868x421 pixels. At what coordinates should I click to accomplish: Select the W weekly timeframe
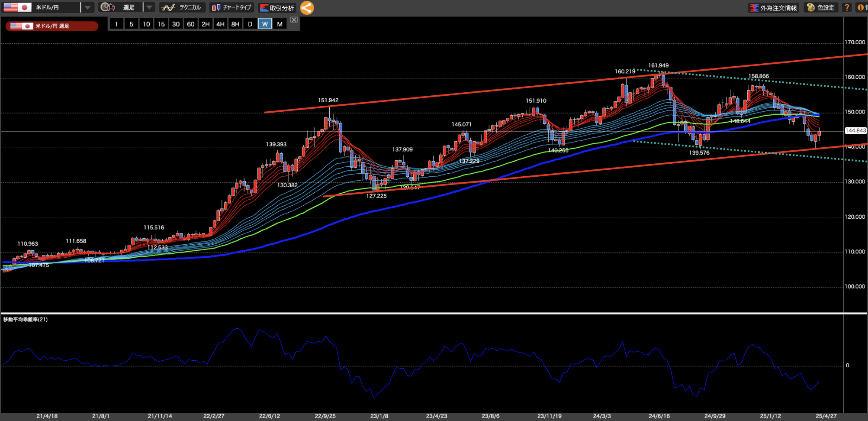coord(265,24)
